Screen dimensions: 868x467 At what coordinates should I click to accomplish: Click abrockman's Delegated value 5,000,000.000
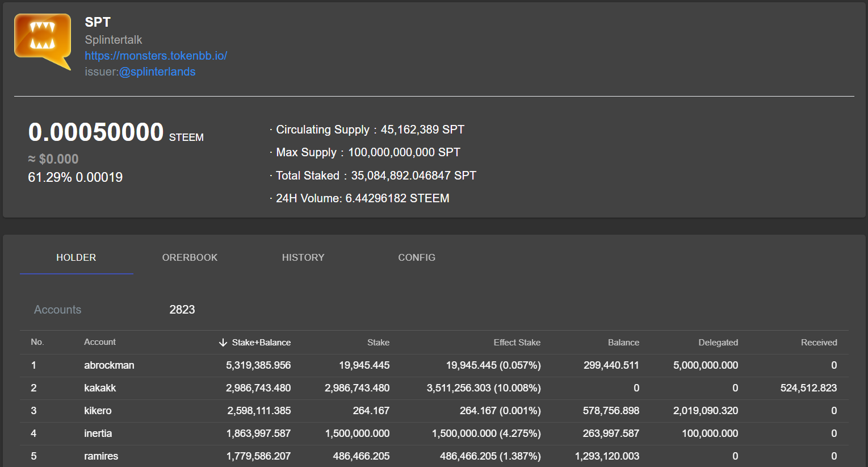coord(706,365)
